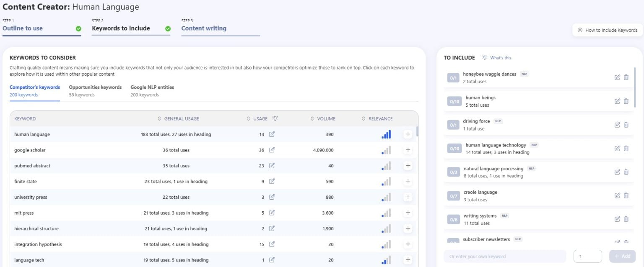The image size is (644, 267).
Task: Delete the creole language keyword
Action: point(626,195)
